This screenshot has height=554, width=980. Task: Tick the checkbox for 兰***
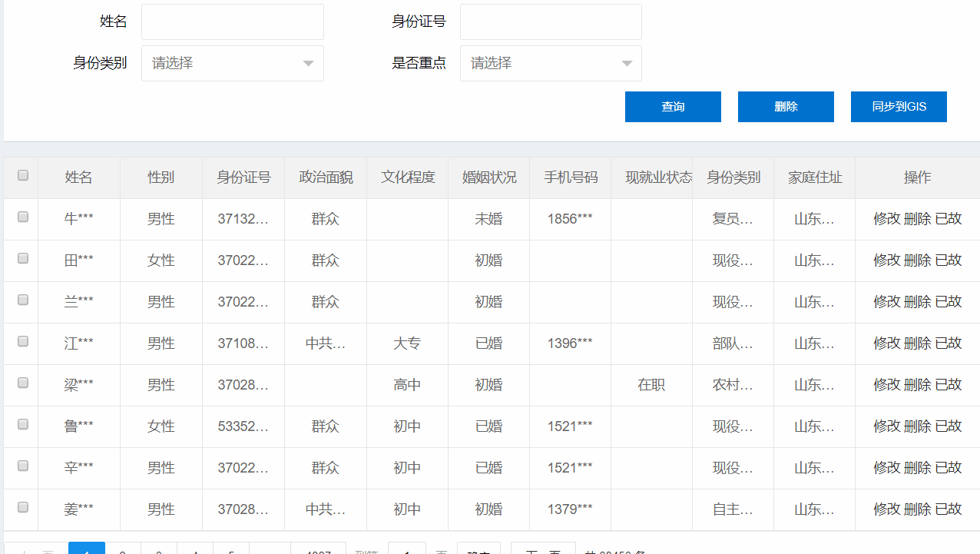23,300
